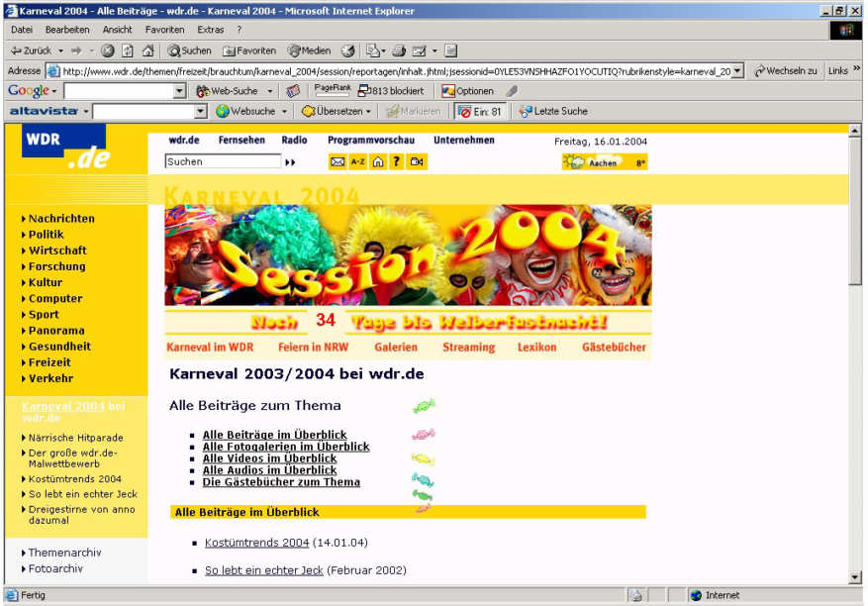Click the WDR A-Z index icon

click(357, 161)
